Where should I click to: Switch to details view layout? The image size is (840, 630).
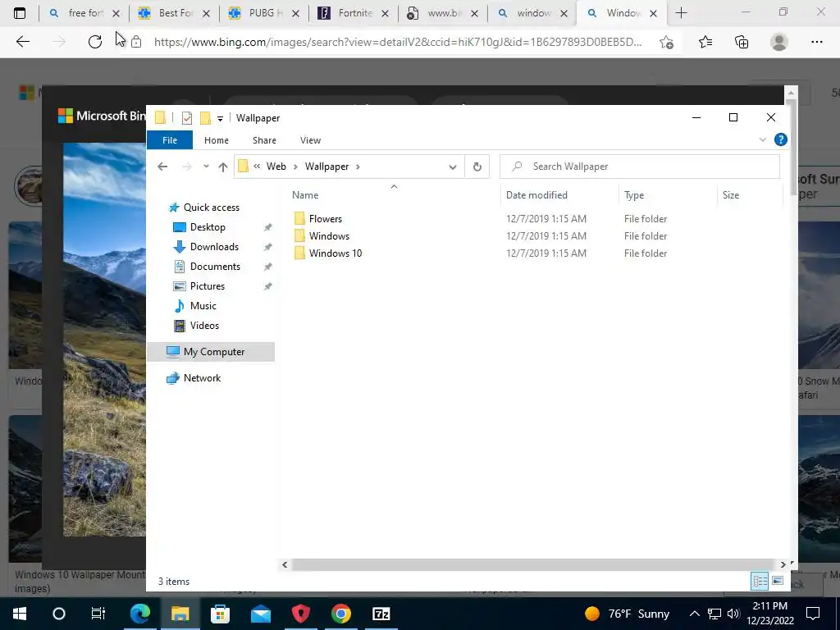[760, 581]
